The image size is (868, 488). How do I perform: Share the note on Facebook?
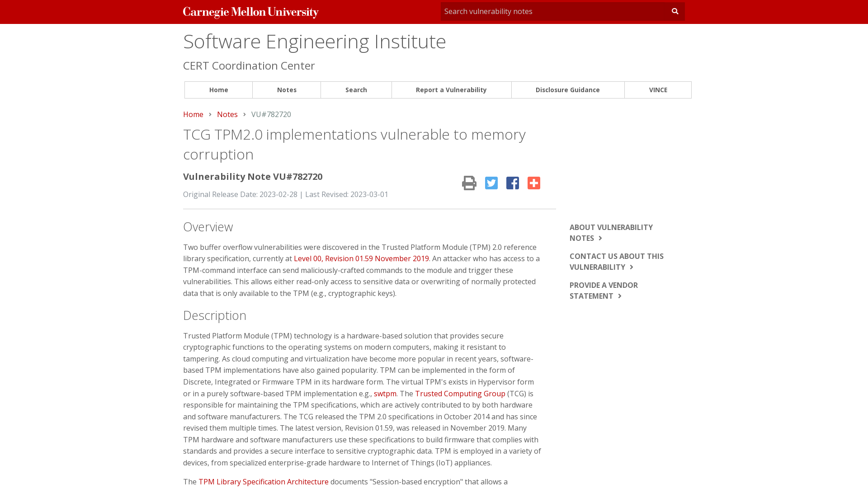(x=513, y=183)
